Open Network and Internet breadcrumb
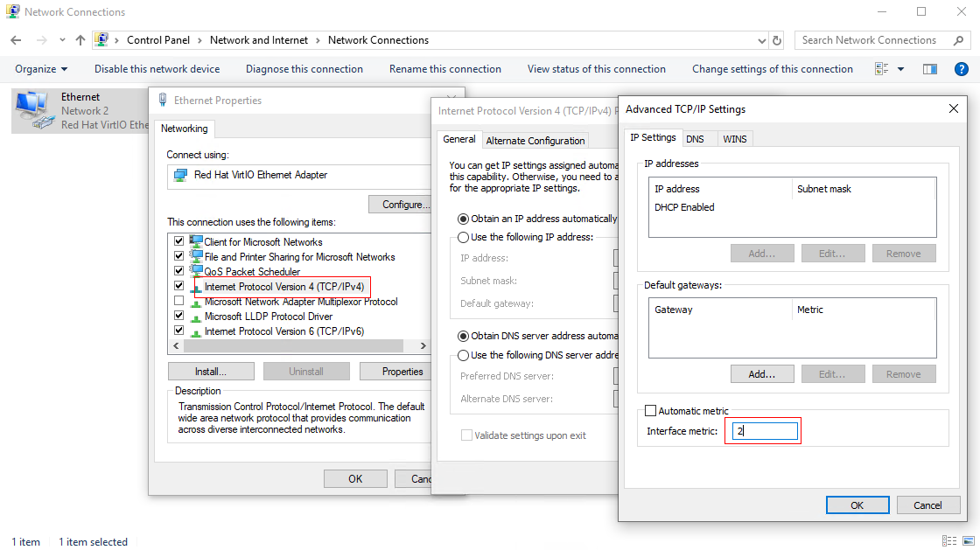The image size is (980, 550). pyautogui.click(x=259, y=40)
